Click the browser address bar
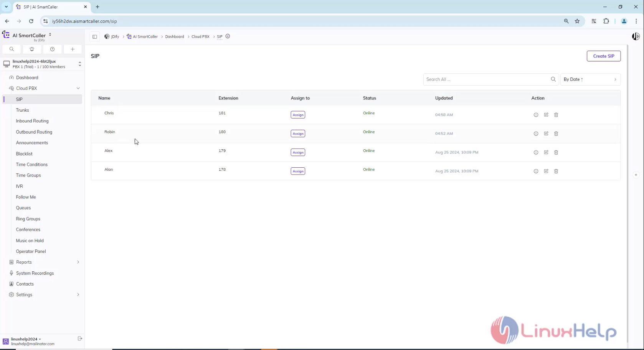 click(x=299, y=21)
